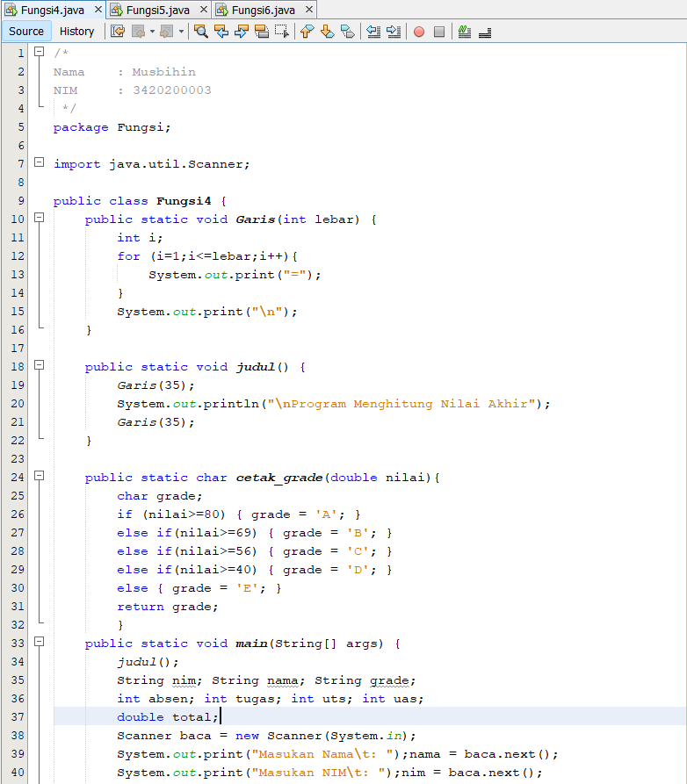Switch to History view
Viewport: 687px width, 784px height.
[76, 31]
